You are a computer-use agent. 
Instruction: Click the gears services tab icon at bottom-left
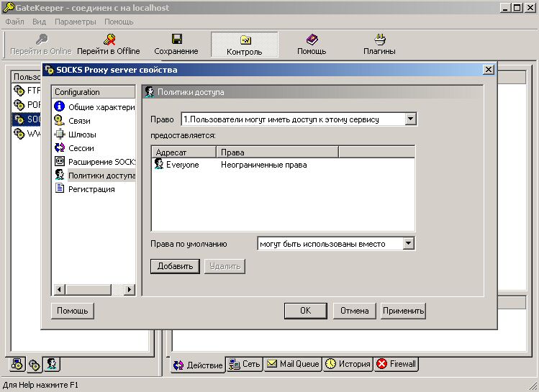(x=35, y=365)
